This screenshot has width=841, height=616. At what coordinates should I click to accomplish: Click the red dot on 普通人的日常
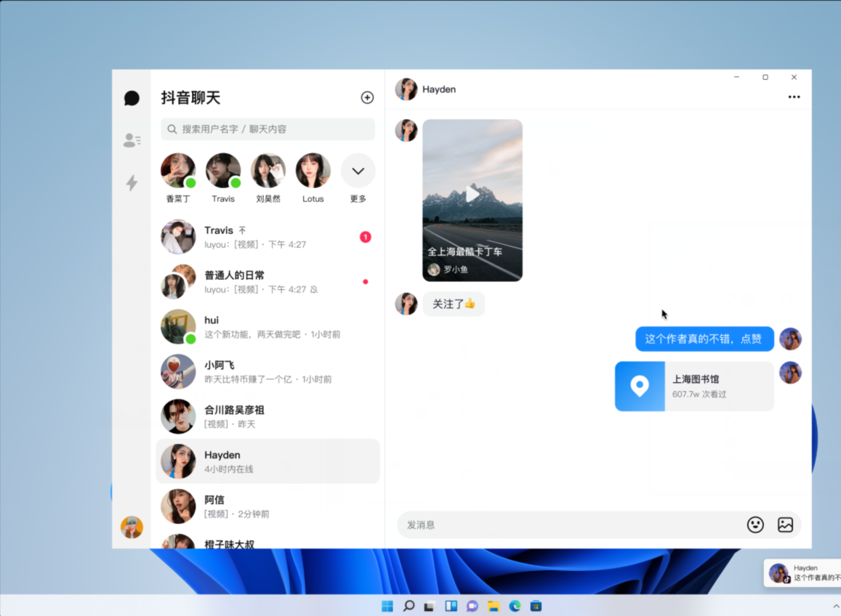pyautogui.click(x=365, y=282)
